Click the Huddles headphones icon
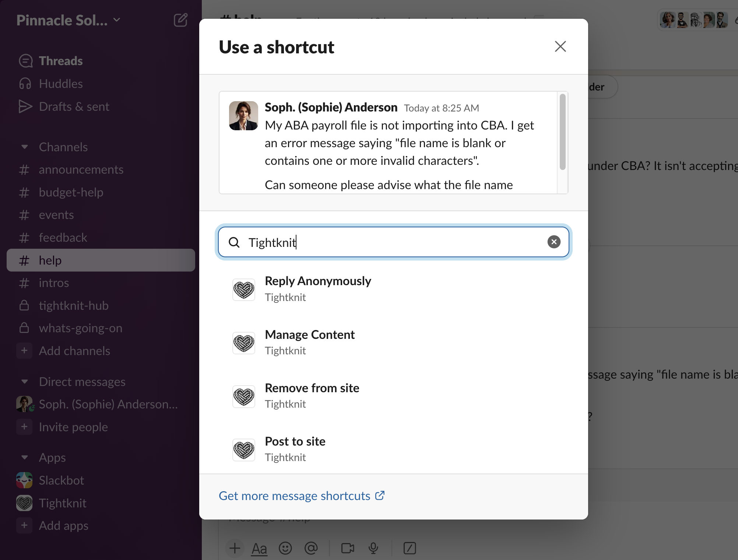Image resolution: width=738 pixels, height=560 pixels. pyautogui.click(x=25, y=84)
